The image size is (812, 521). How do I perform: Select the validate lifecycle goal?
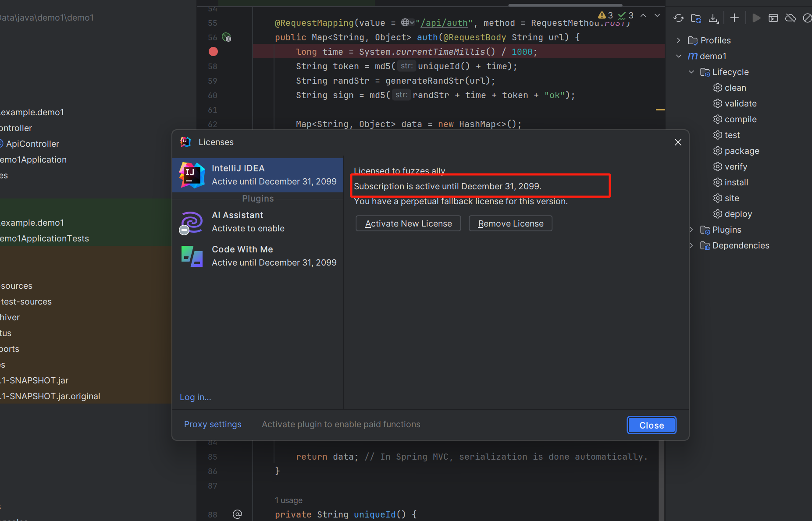coord(735,103)
